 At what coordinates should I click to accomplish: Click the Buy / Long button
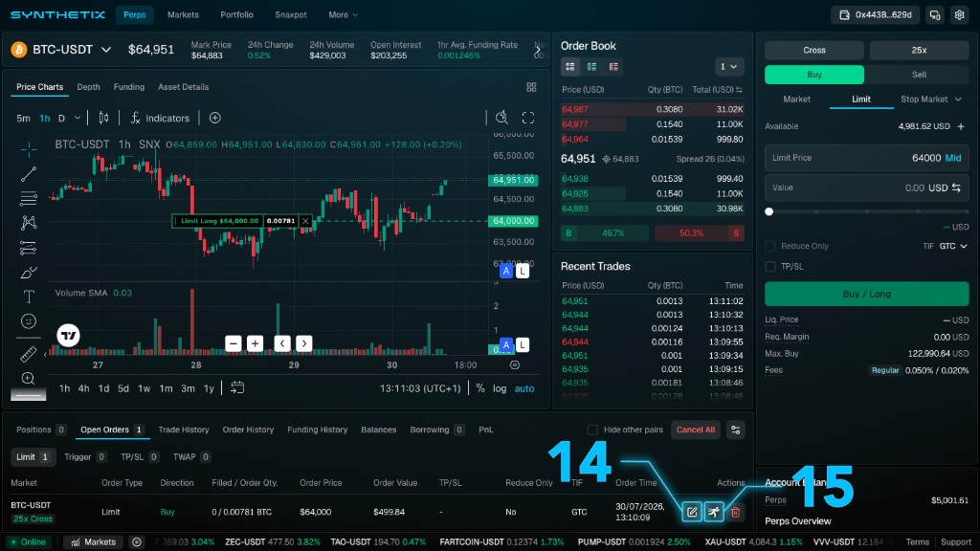[x=867, y=294]
